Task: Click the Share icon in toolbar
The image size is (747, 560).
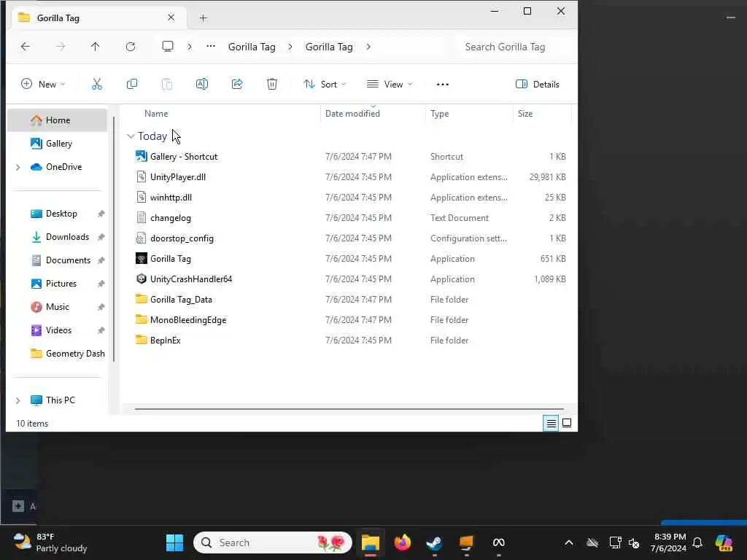Action: (x=237, y=85)
